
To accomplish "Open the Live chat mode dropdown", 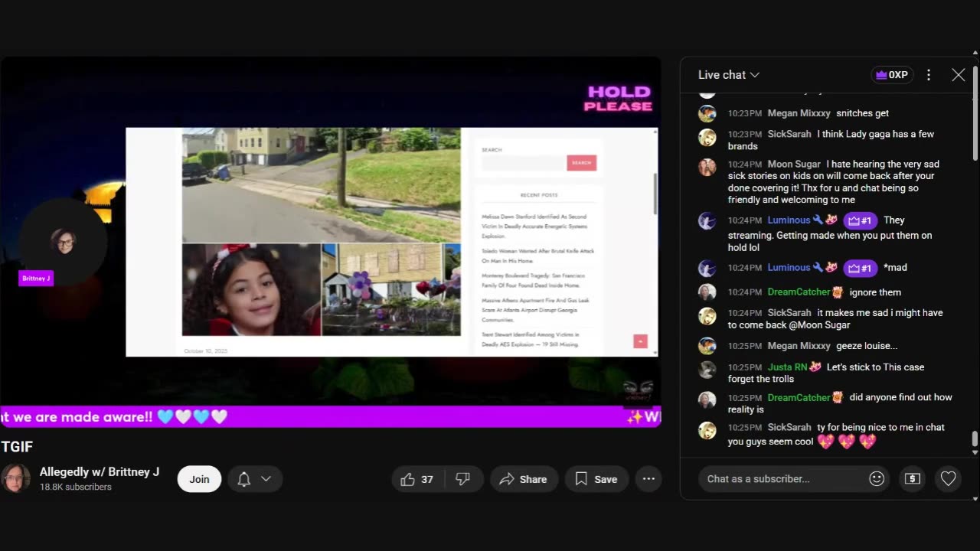I will [x=728, y=75].
